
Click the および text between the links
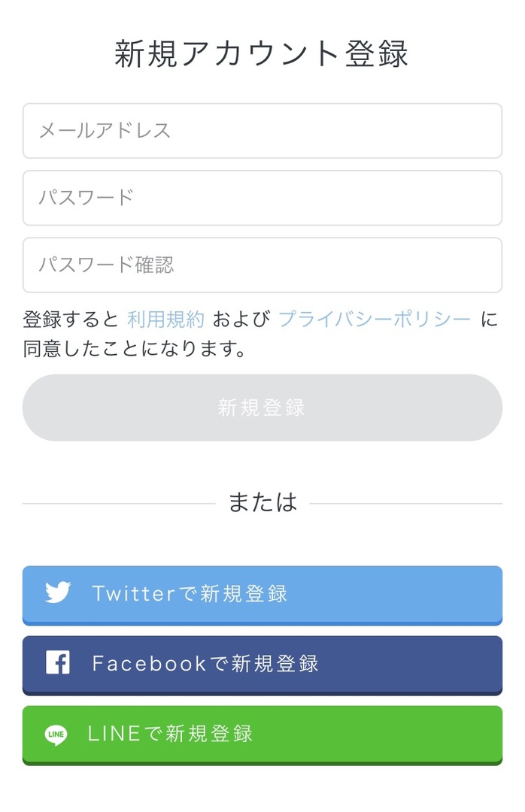(241, 320)
